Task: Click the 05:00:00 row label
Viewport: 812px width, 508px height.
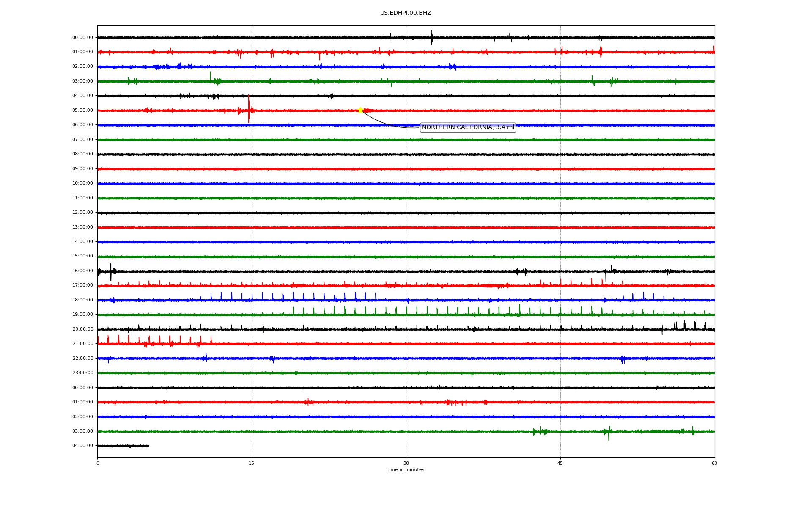Action: coord(82,110)
